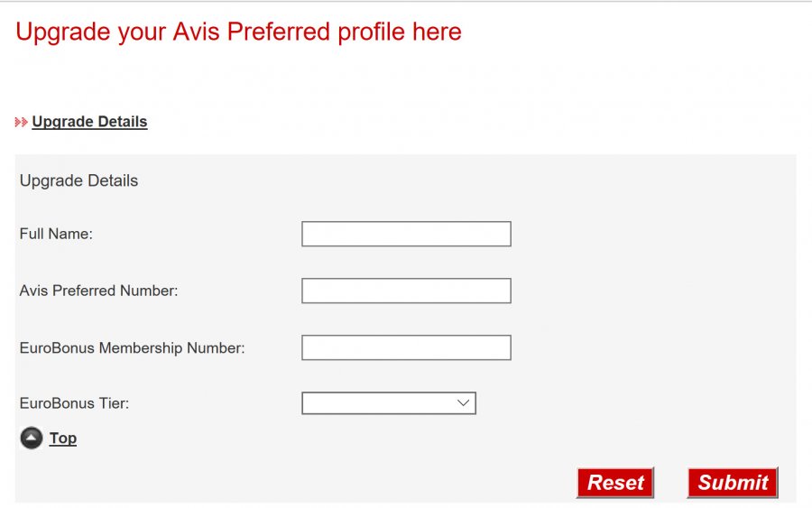Click the Upgrade Details title inside gray panel
Viewport: 812px width, 508px height.
[78, 180]
